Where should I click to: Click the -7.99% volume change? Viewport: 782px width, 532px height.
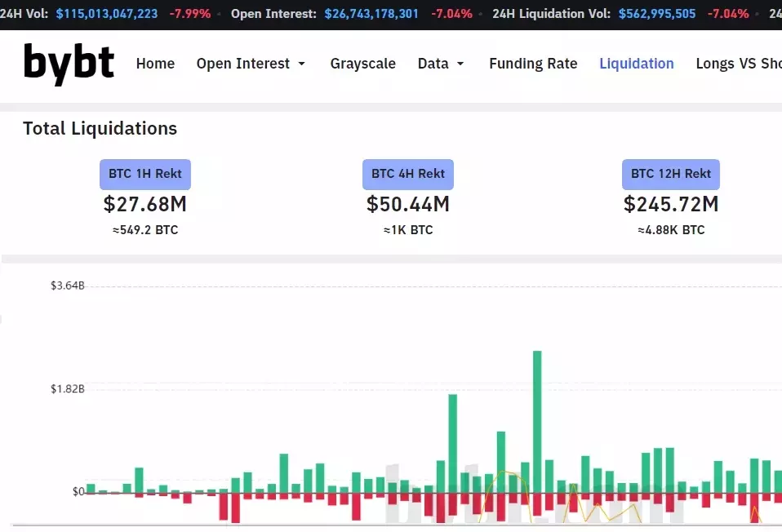point(190,13)
